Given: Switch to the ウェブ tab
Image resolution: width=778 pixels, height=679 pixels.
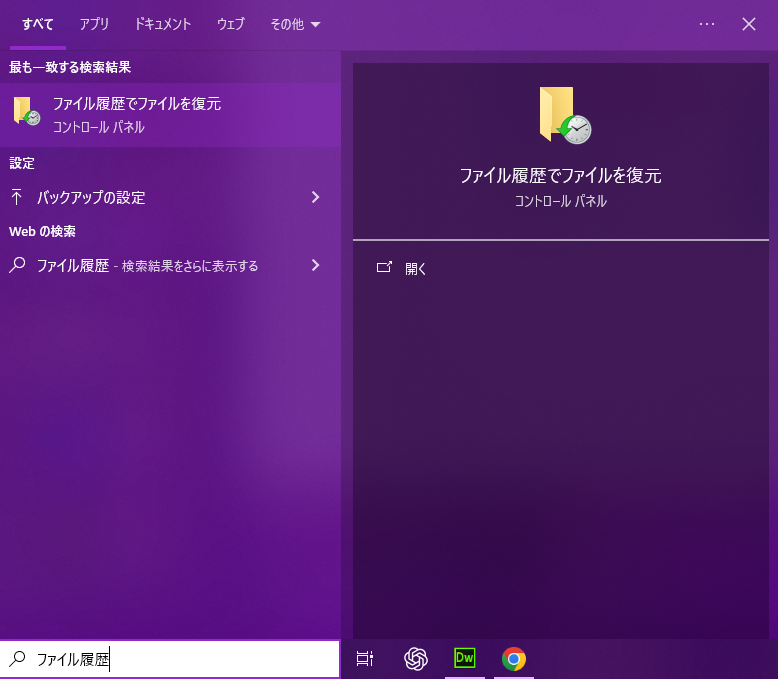Looking at the screenshot, I should (x=231, y=24).
